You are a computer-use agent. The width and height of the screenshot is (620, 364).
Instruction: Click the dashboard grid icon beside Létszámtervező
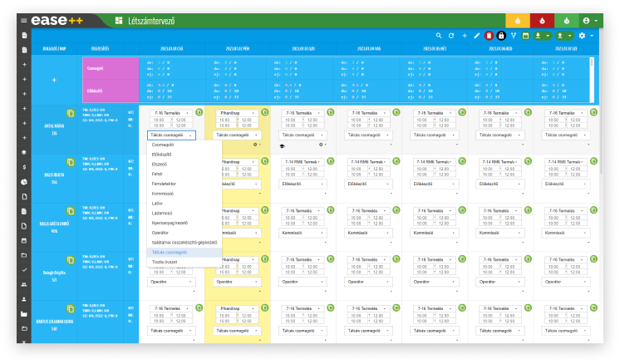tap(119, 21)
